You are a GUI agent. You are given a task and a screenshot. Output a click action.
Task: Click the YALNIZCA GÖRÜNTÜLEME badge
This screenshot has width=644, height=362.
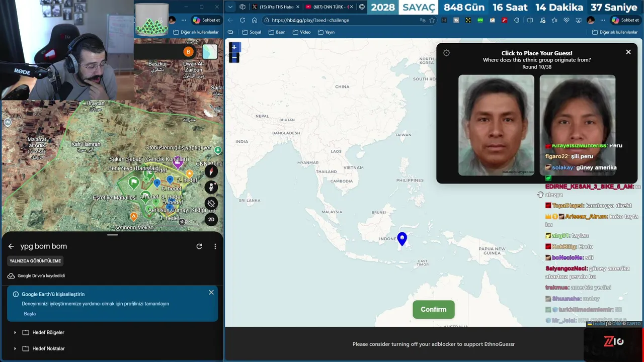(x=35, y=261)
